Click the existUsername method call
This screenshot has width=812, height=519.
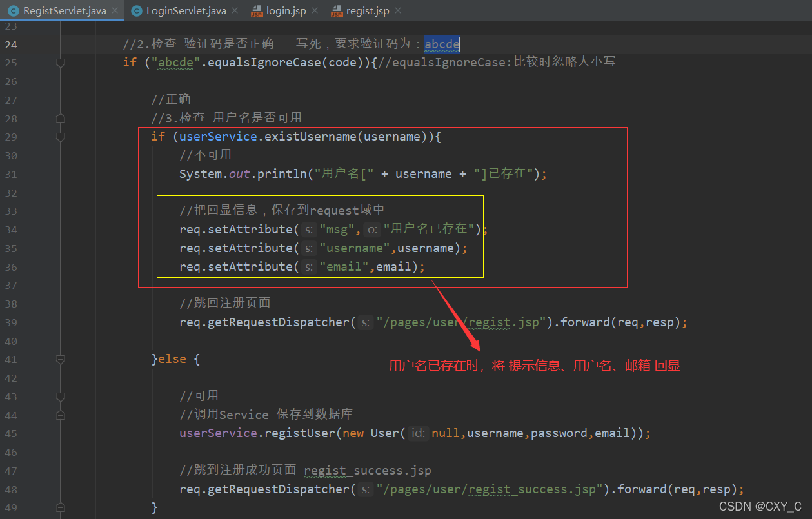coord(310,137)
